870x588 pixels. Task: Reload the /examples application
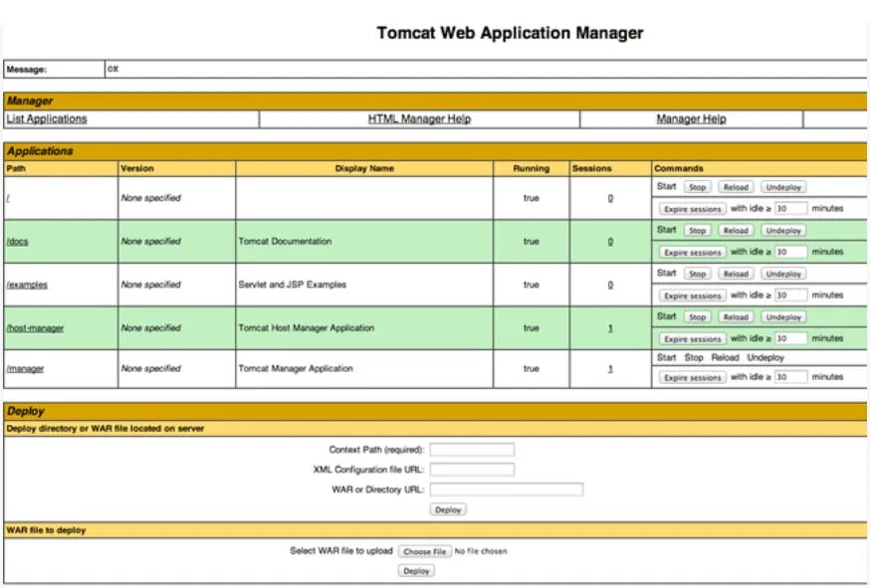[736, 274]
